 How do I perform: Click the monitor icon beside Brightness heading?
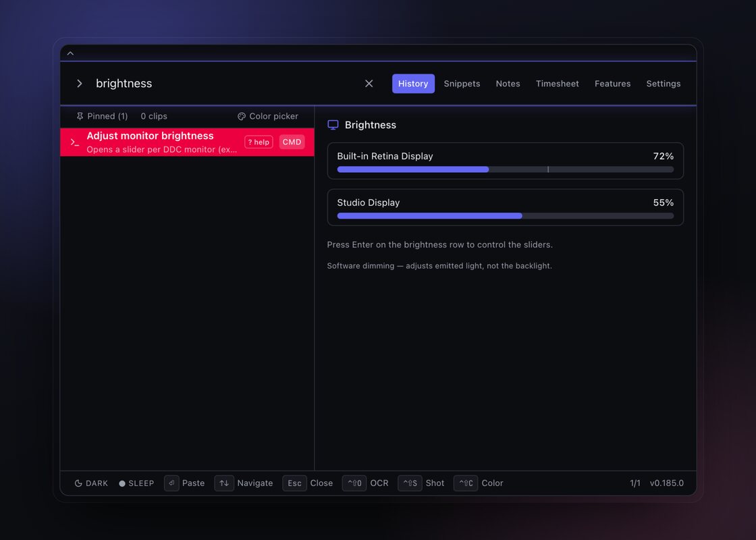333,125
